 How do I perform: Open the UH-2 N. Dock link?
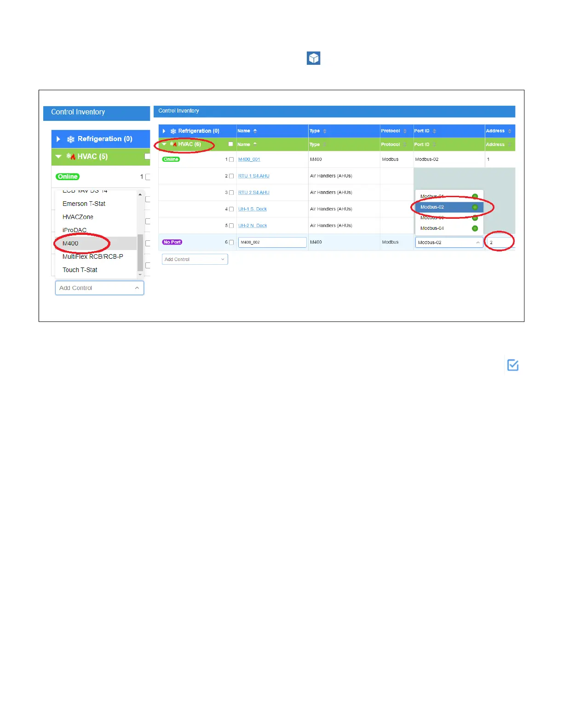(x=252, y=226)
